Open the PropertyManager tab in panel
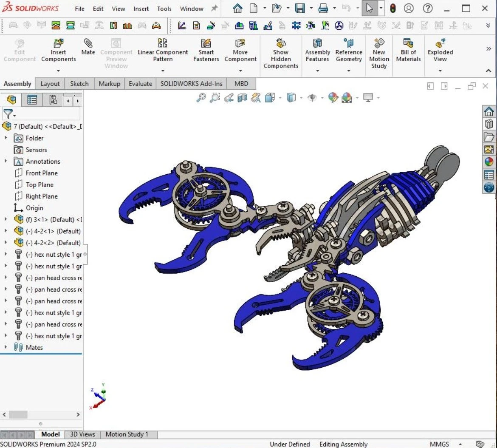 pyautogui.click(x=32, y=100)
